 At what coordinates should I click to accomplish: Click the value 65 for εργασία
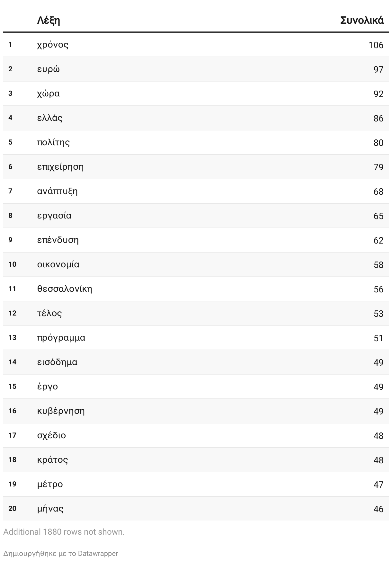pos(379,216)
